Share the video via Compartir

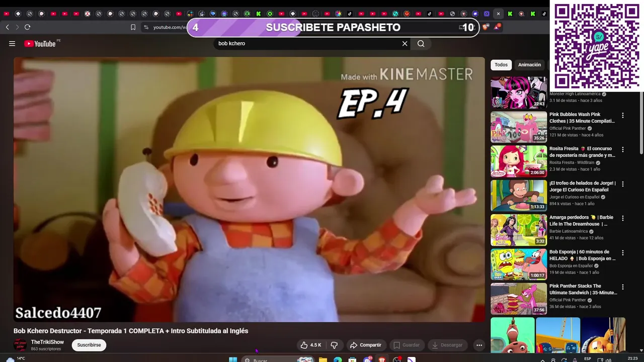[366, 345]
